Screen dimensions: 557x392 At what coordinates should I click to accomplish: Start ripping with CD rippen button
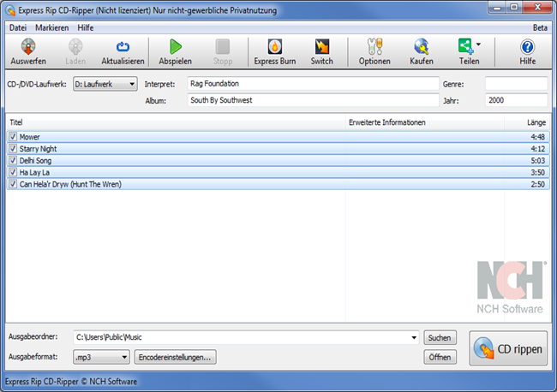point(508,348)
